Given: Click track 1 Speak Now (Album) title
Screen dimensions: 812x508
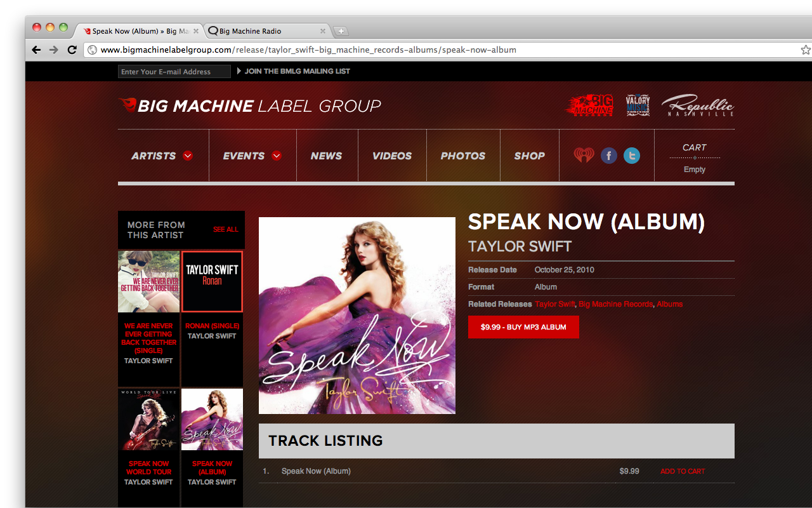Looking at the screenshot, I should tap(316, 471).
